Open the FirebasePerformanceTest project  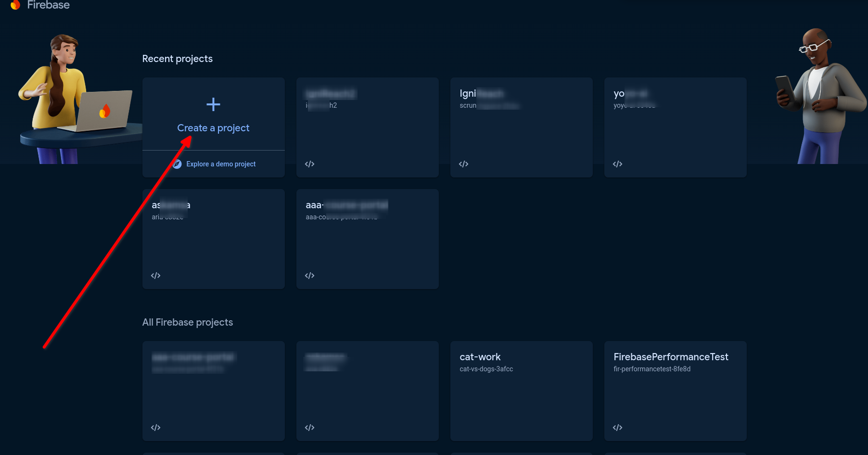coord(676,391)
